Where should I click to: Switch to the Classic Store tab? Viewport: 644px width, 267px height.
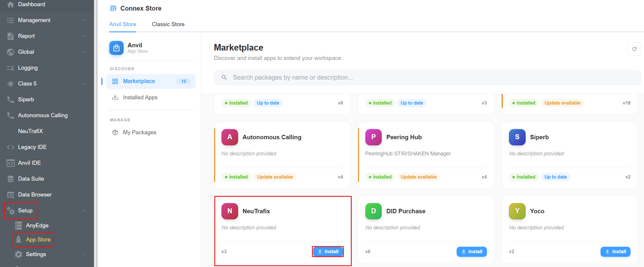pos(168,24)
